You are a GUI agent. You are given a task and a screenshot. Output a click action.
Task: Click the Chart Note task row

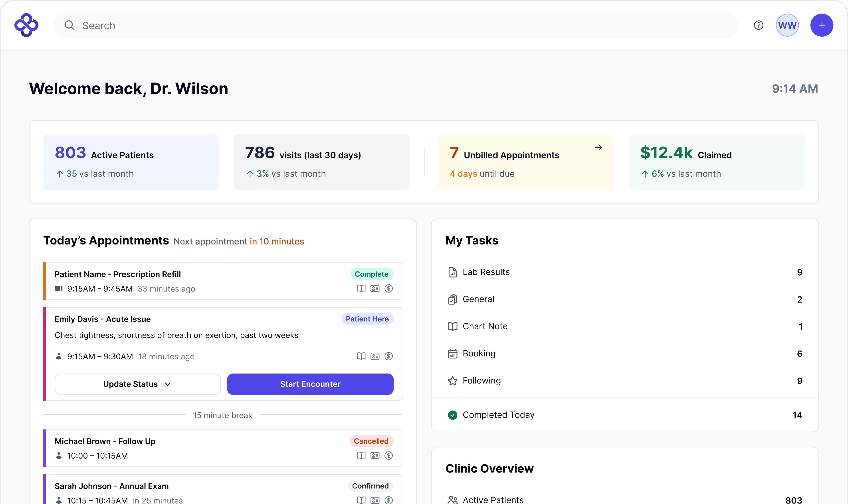click(x=485, y=326)
